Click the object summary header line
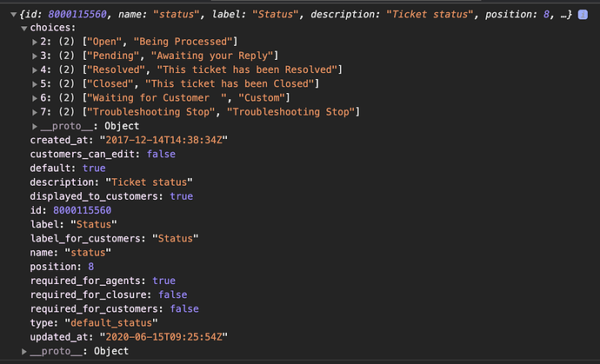Screen dimensions: 600x364 (296, 15)
